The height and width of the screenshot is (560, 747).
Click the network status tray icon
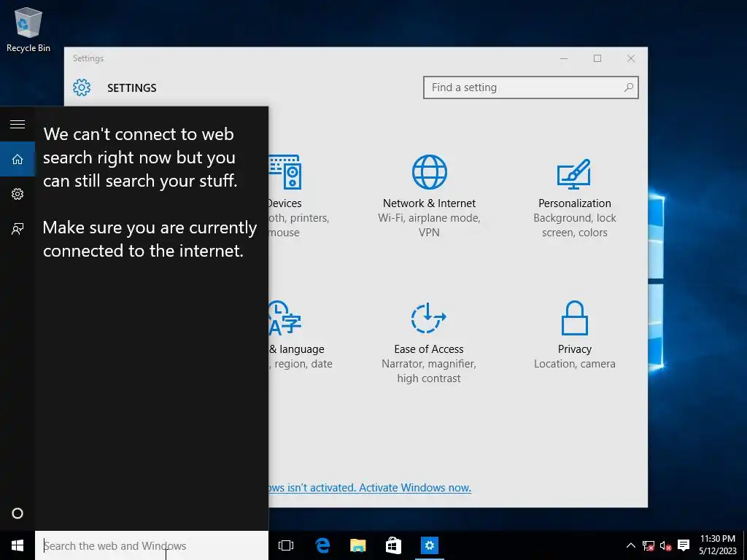[649, 545]
